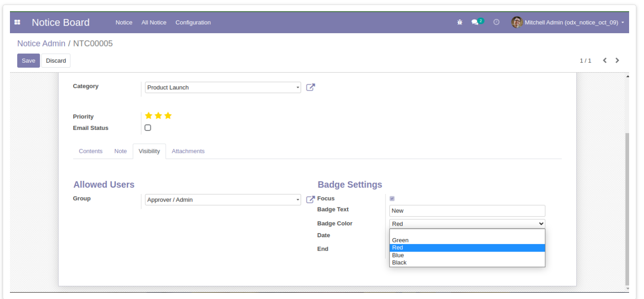
Task: Open the All Notice menu
Action: tap(154, 23)
